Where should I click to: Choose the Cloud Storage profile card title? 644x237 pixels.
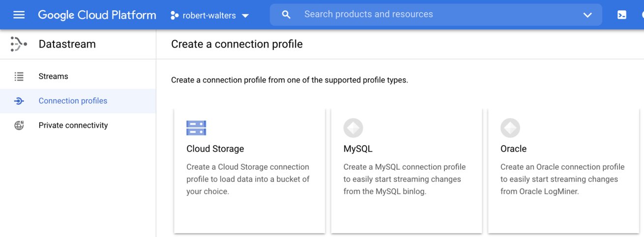(x=215, y=148)
